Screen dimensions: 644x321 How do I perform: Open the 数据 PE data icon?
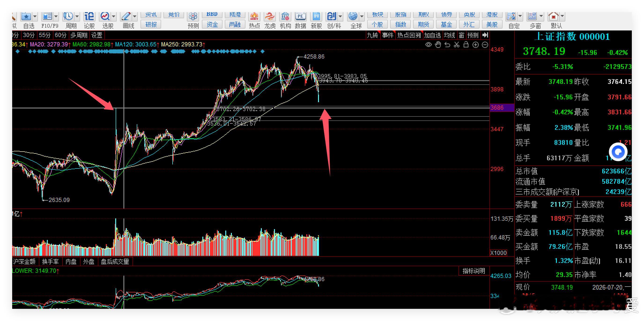point(300,17)
